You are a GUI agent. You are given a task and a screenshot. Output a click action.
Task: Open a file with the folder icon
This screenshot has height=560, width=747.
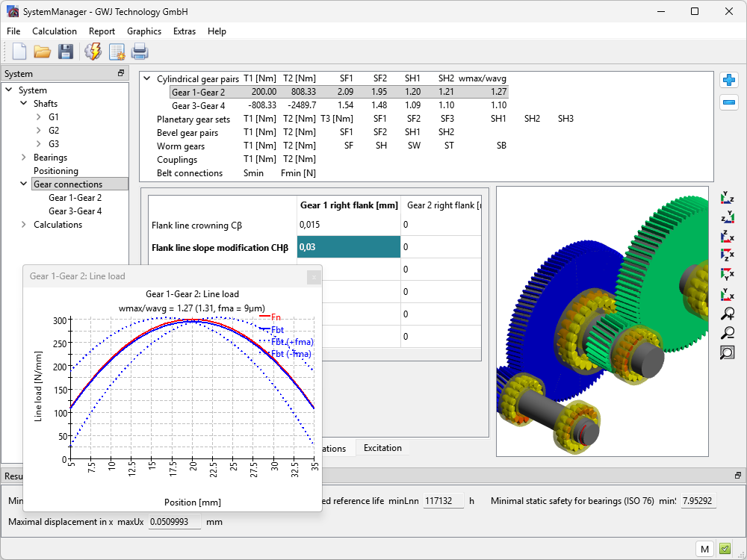42,52
